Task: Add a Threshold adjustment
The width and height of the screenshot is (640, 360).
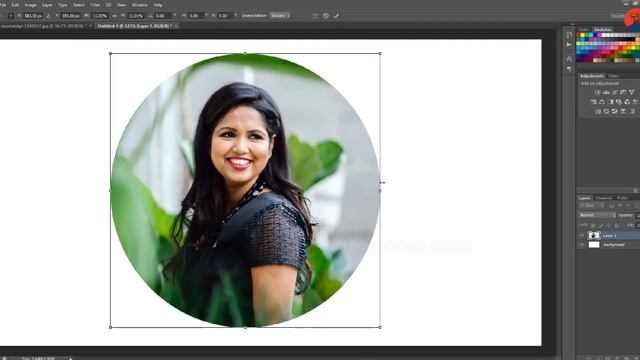Action: click(614, 111)
